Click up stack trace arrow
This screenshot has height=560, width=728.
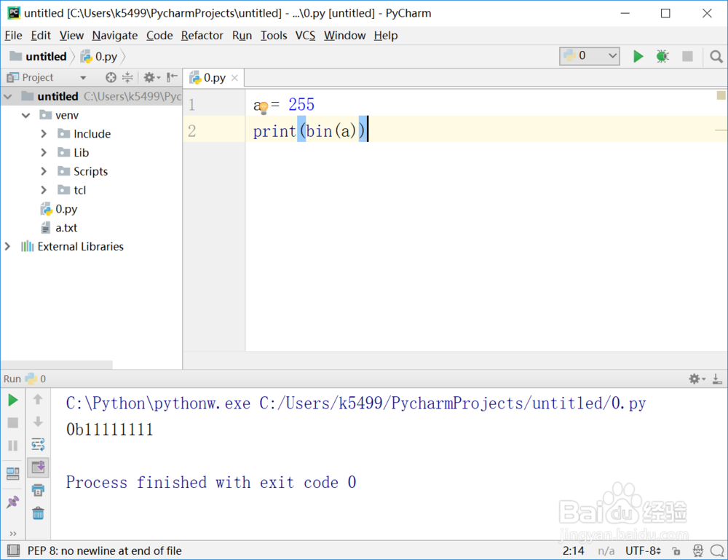point(38,399)
